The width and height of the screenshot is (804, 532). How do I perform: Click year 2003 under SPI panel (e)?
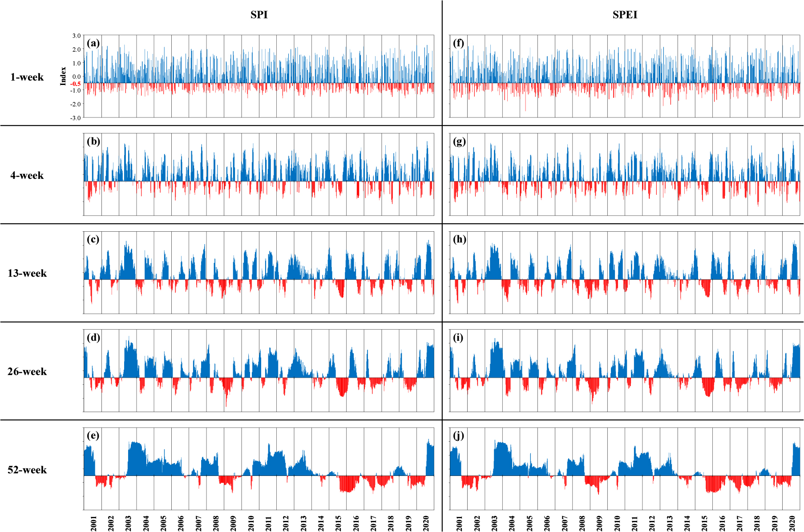[129, 523]
